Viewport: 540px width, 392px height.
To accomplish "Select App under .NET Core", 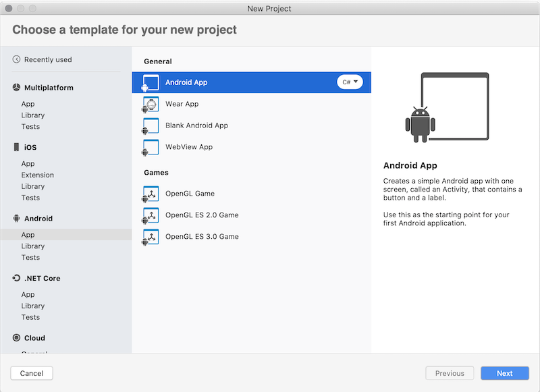I will (28, 294).
